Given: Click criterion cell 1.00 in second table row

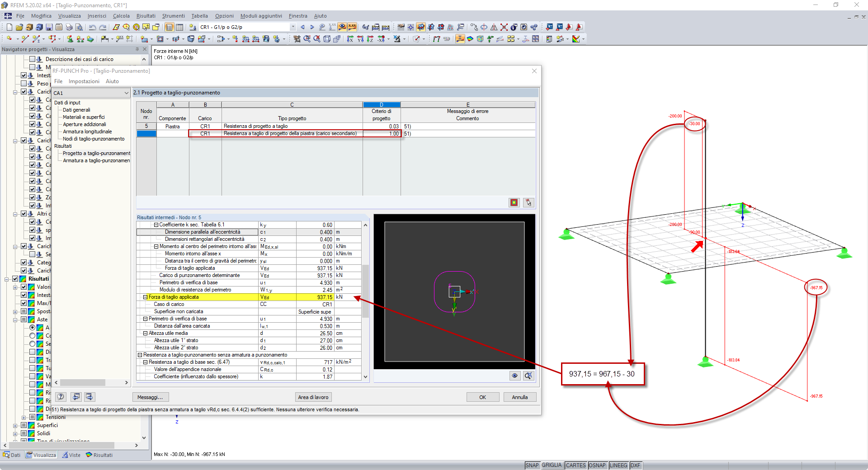Looking at the screenshot, I should click(382, 134).
